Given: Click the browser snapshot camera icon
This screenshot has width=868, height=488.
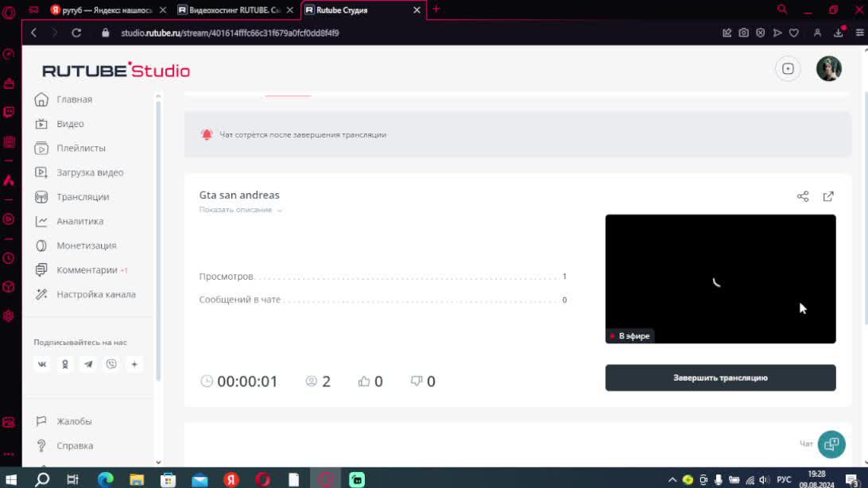Looking at the screenshot, I should coord(743,33).
